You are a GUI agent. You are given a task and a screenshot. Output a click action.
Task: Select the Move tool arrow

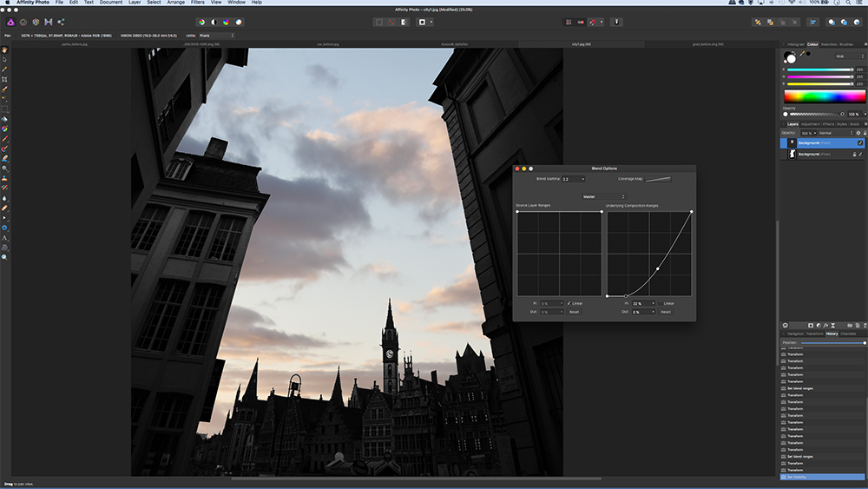point(4,60)
